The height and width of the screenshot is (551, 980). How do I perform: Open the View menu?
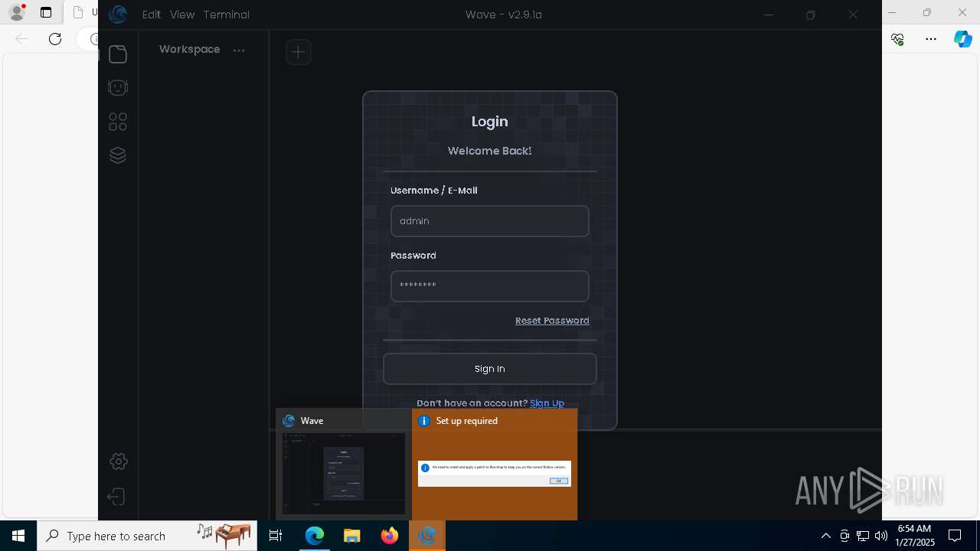182,15
